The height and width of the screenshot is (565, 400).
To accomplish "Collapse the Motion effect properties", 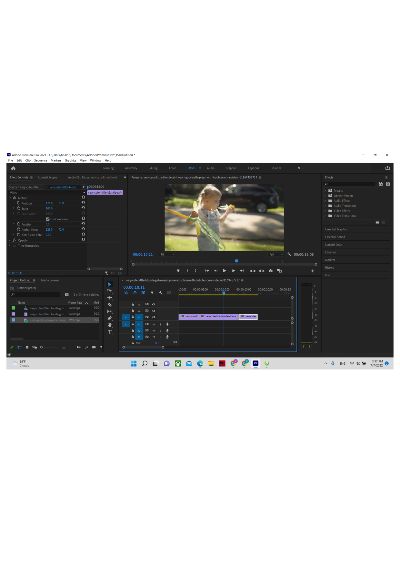I will (x=10, y=198).
